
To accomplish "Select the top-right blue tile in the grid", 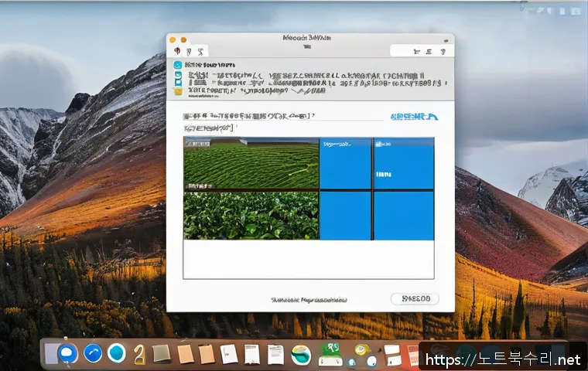I will pos(404,164).
